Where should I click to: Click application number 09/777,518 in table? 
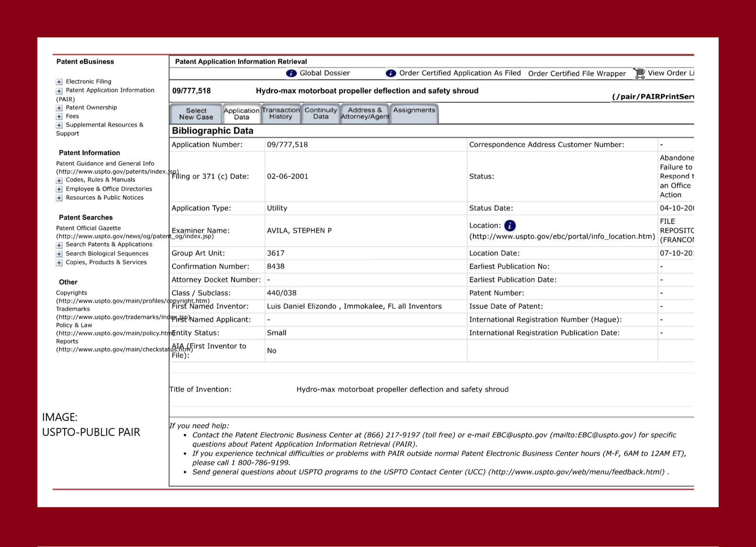pyautogui.click(x=287, y=145)
